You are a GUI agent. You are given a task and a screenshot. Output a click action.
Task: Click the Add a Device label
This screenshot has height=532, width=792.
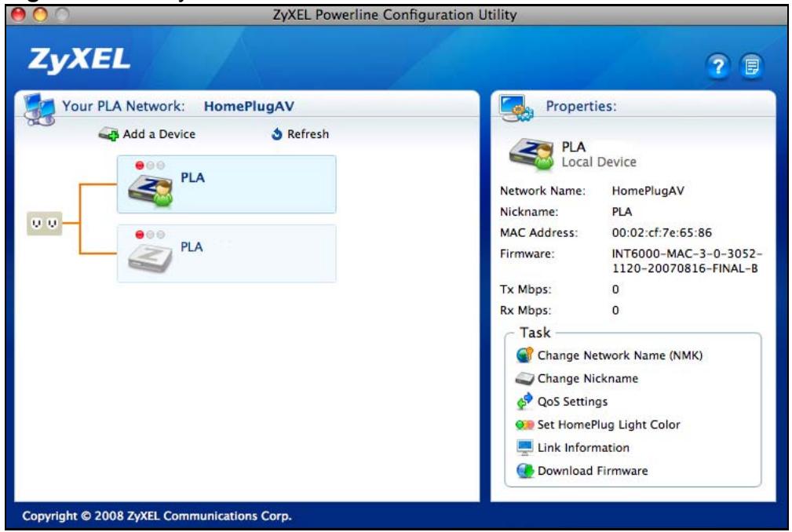click(x=159, y=133)
